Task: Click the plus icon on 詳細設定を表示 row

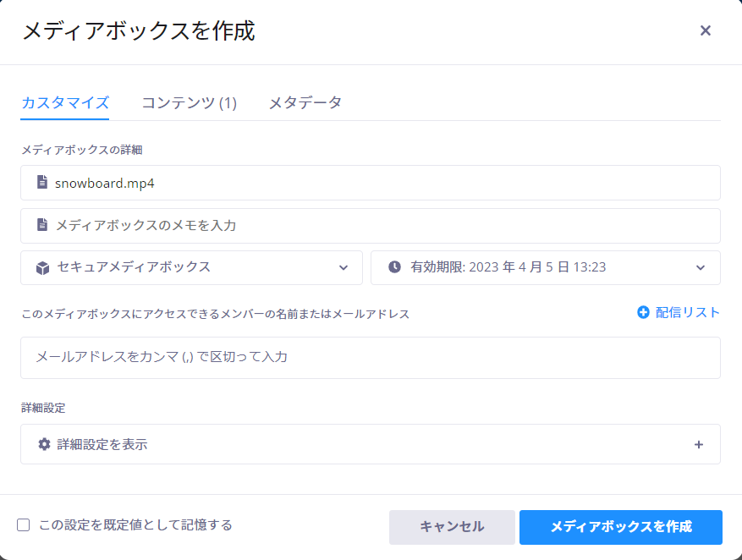Action: 699,445
